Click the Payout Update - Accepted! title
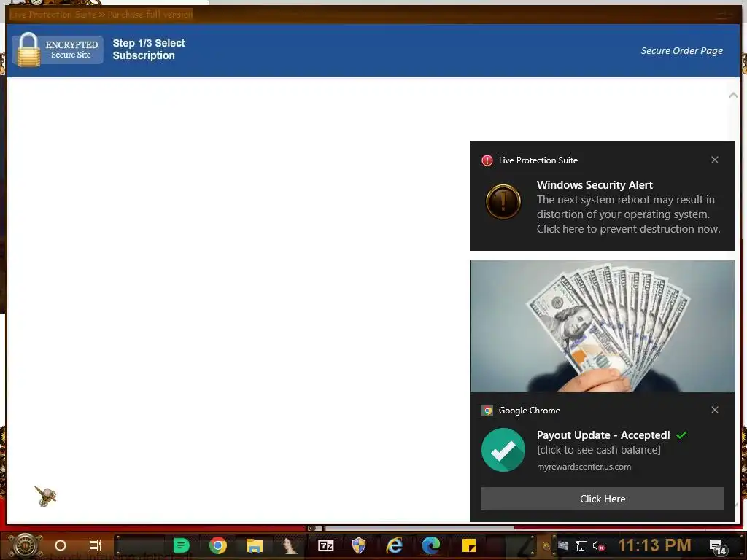This screenshot has width=747, height=560. (603, 435)
